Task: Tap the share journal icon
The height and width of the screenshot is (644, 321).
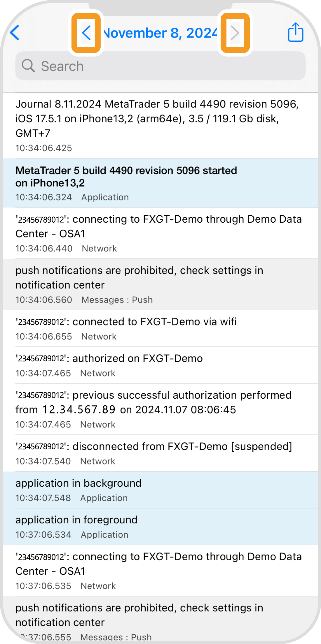Action: 295,32
